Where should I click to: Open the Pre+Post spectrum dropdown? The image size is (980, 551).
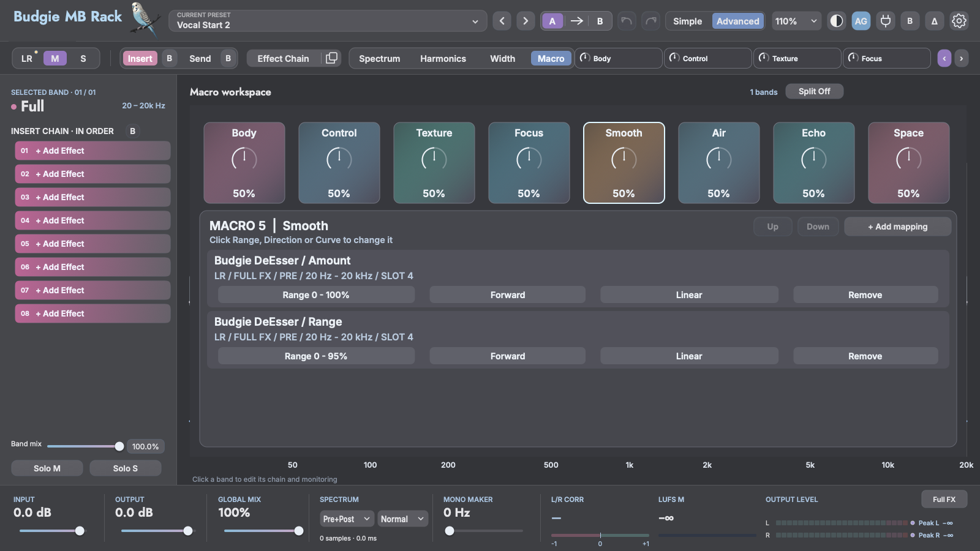(x=347, y=519)
